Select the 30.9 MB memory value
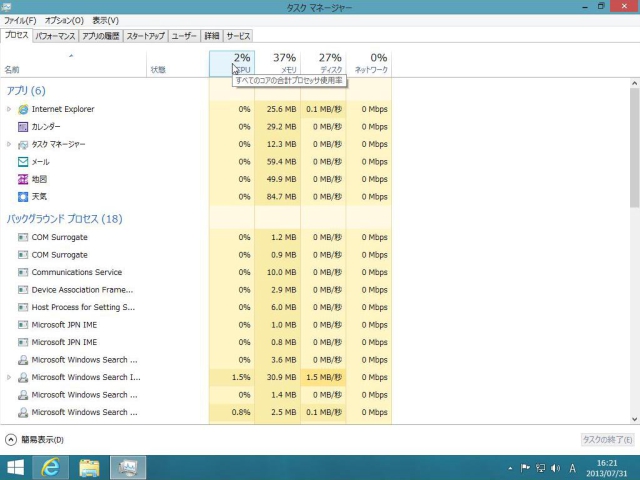Screen dimensions: 640x480 click(281, 378)
